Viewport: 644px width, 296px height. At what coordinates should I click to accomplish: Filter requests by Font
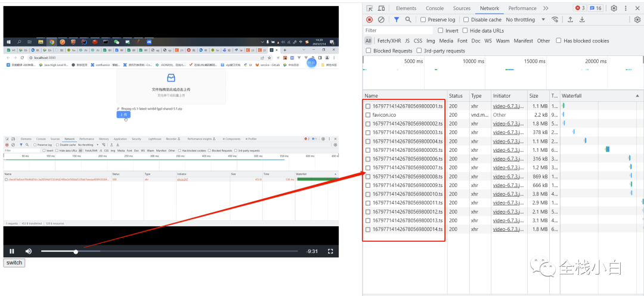tap(463, 40)
